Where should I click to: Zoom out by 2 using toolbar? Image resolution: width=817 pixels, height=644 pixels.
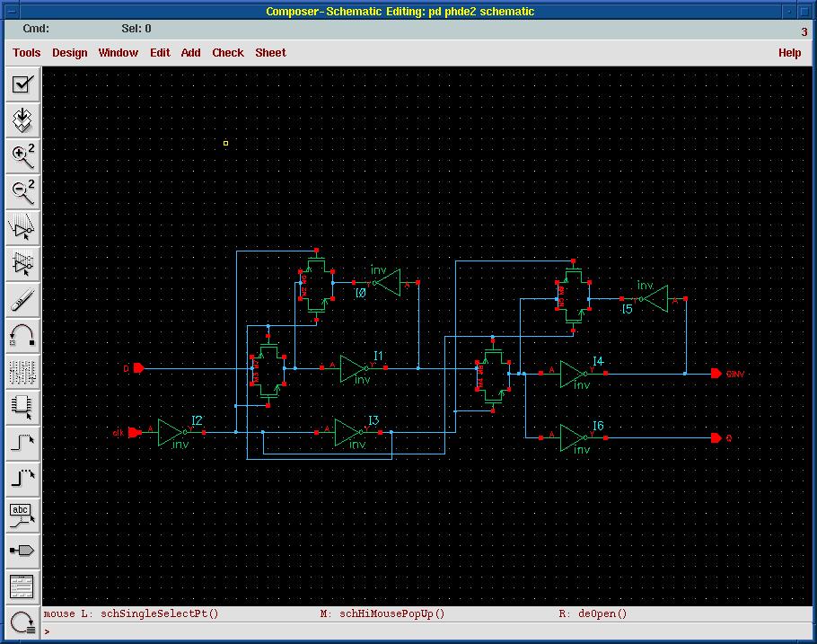22,191
